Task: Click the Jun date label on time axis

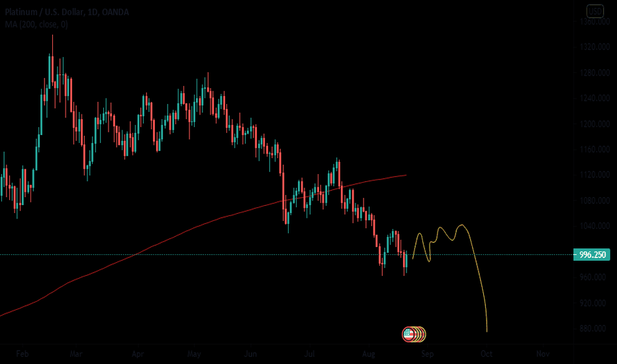Action: point(250,354)
